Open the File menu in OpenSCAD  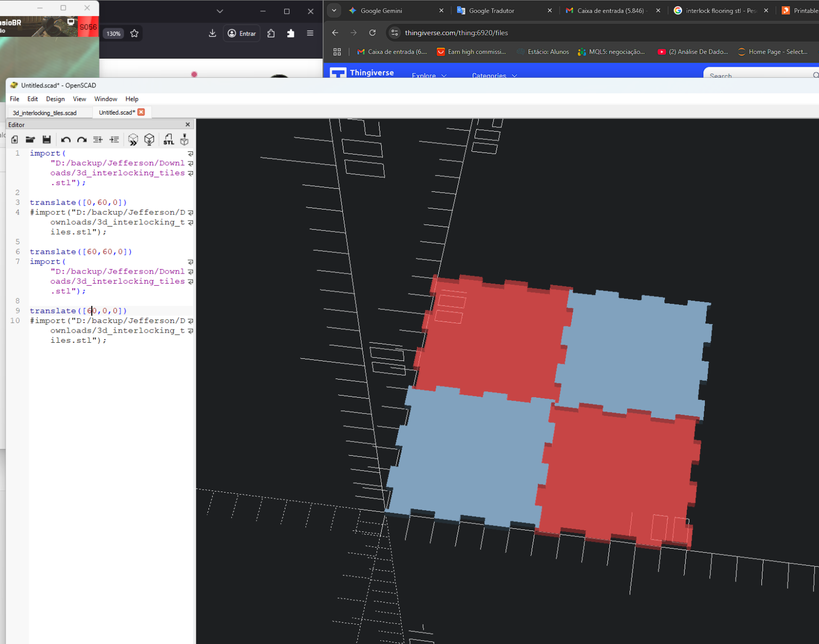tap(14, 99)
